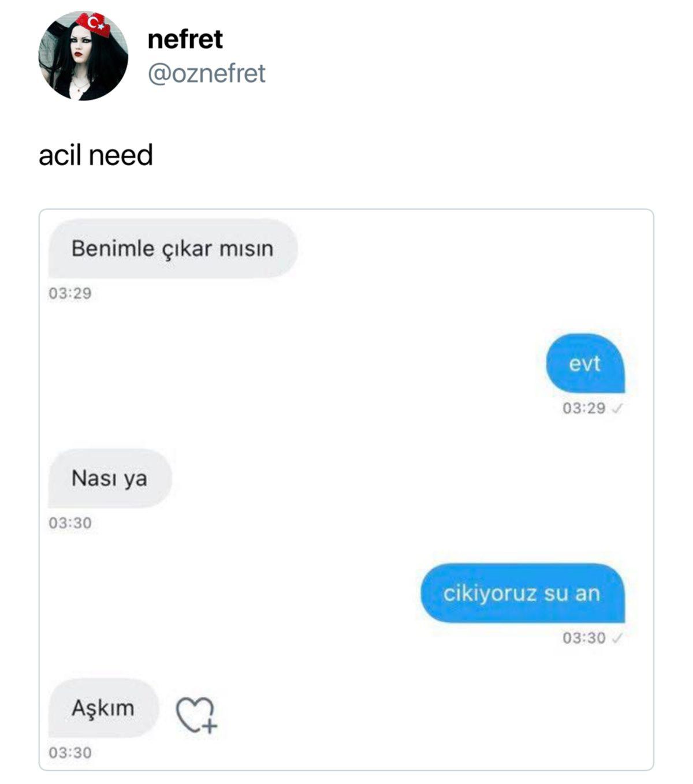Select the Aşkım message bubble

pyautogui.click(x=103, y=708)
